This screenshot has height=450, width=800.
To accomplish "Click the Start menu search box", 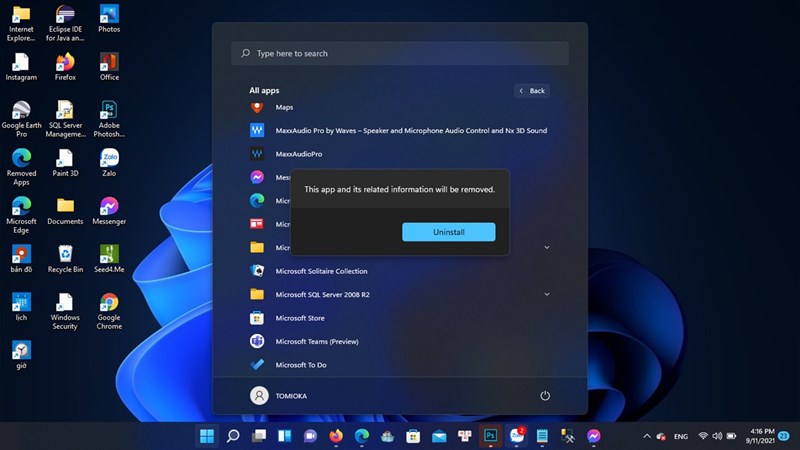I will click(x=400, y=53).
